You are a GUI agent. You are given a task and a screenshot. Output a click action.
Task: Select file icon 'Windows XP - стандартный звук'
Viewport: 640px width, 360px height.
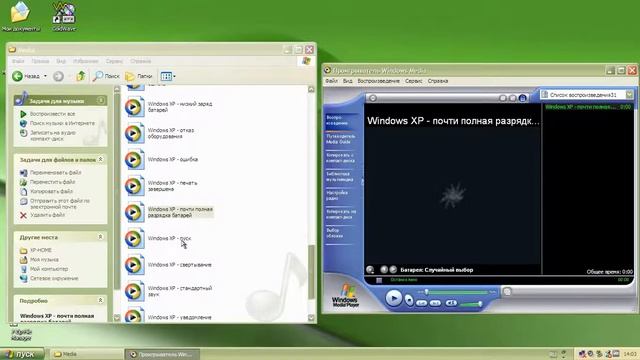pyautogui.click(x=134, y=291)
